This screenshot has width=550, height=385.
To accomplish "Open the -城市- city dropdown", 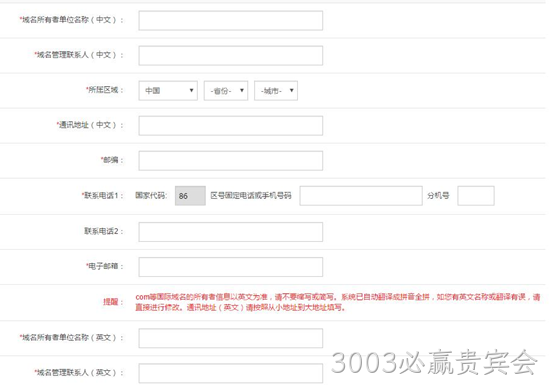I will tap(276, 90).
